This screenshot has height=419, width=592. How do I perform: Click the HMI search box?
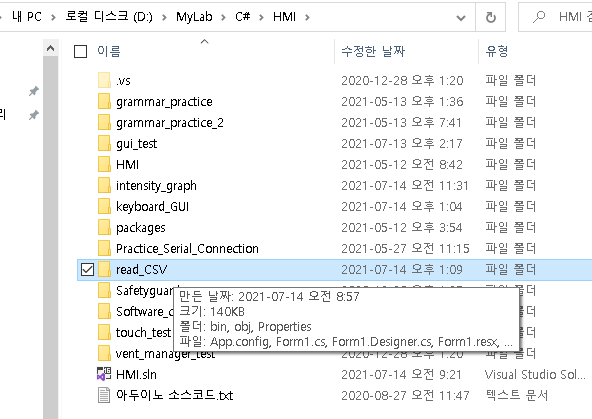pos(555,17)
